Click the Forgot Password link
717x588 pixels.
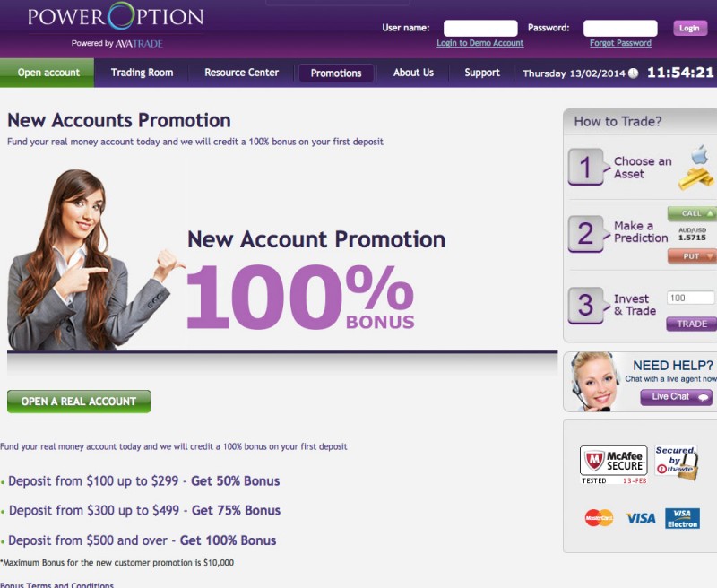pyautogui.click(x=620, y=43)
